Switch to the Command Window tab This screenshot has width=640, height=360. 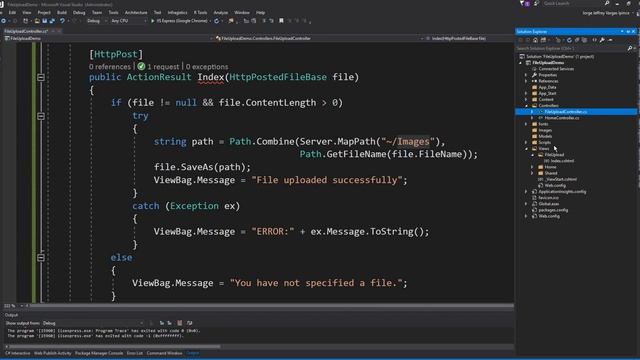coord(164,353)
